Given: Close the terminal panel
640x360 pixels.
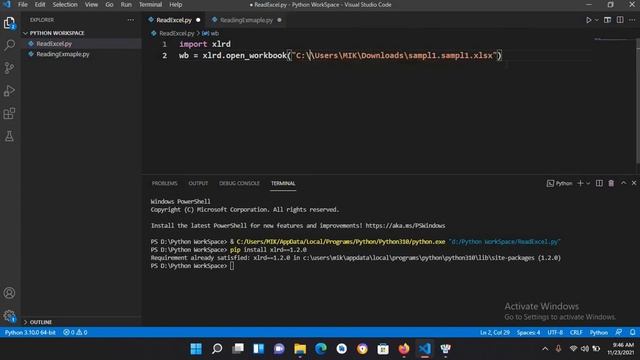Looking at the screenshot, I should point(634,183).
